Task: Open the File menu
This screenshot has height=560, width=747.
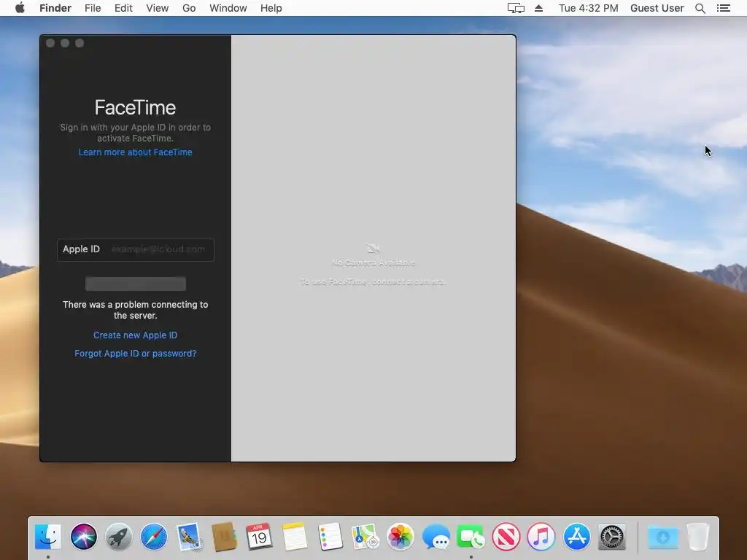Action: [x=93, y=8]
